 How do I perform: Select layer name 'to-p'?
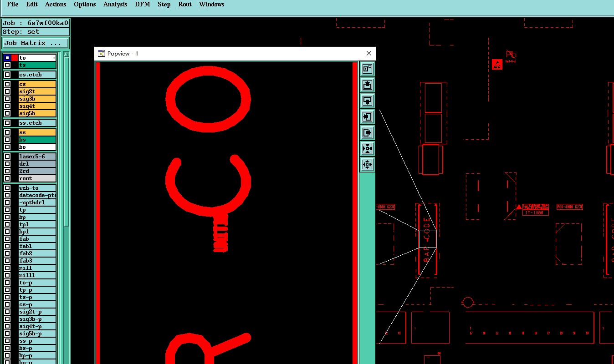pyautogui.click(x=37, y=283)
